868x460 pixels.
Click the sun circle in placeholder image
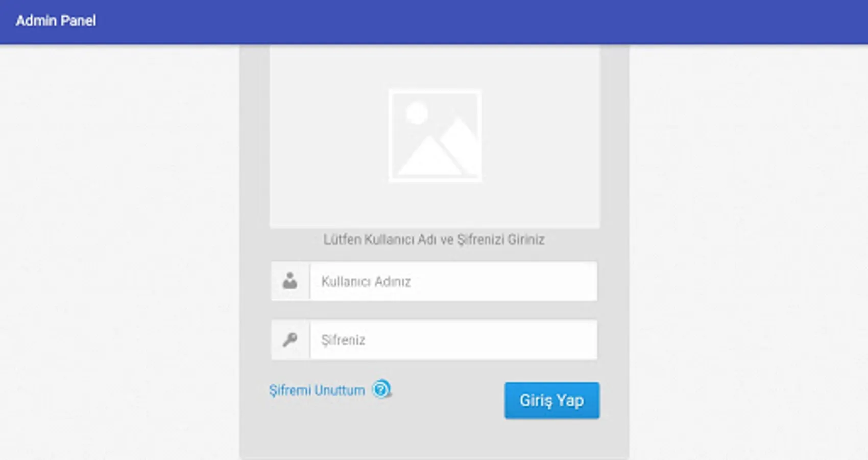[417, 113]
